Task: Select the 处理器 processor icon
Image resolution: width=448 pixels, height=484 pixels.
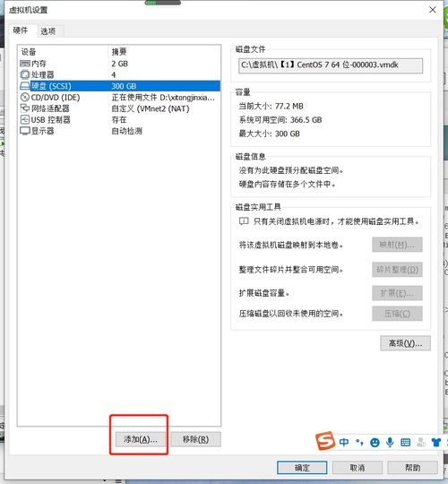Action: (25, 74)
